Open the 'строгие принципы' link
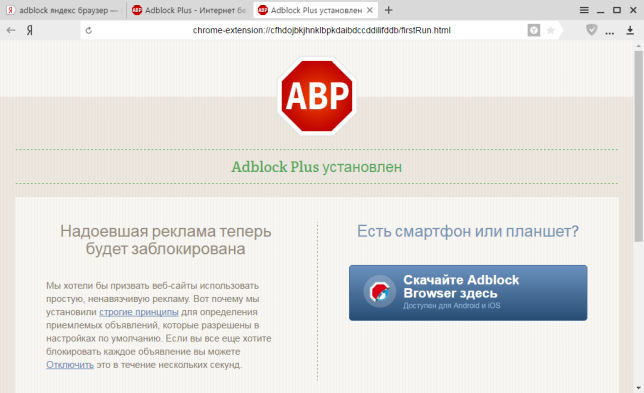 click(139, 312)
